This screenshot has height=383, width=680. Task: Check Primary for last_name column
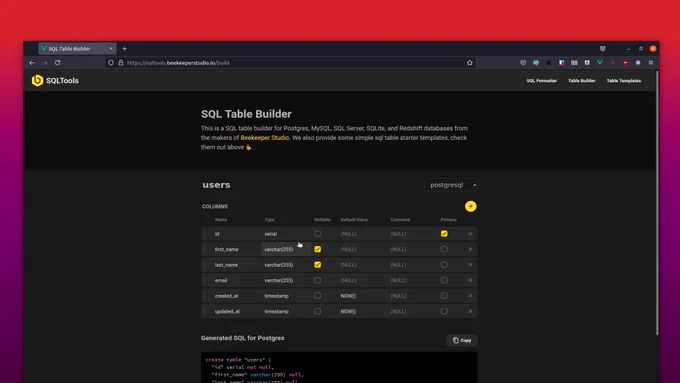(444, 265)
